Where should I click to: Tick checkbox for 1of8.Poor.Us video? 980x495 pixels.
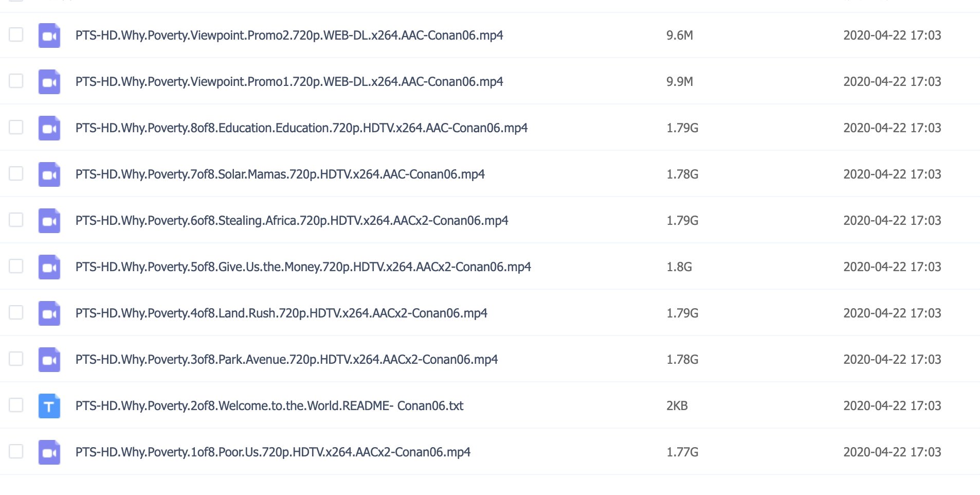16,451
